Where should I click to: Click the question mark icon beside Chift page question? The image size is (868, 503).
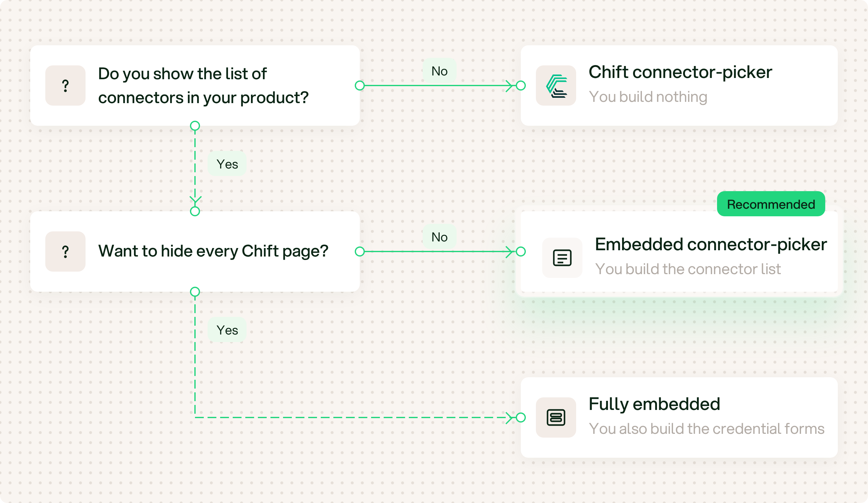(x=65, y=251)
